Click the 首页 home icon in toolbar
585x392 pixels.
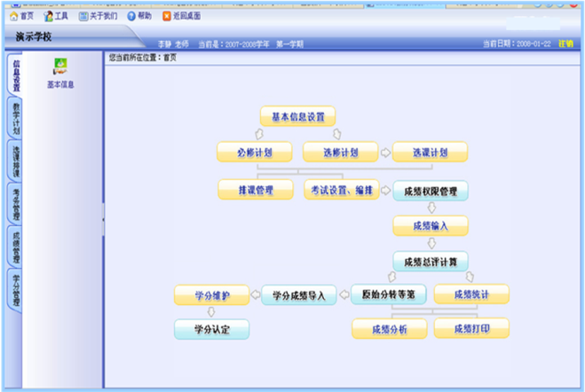pyautogui.click(x=14, y=16)
